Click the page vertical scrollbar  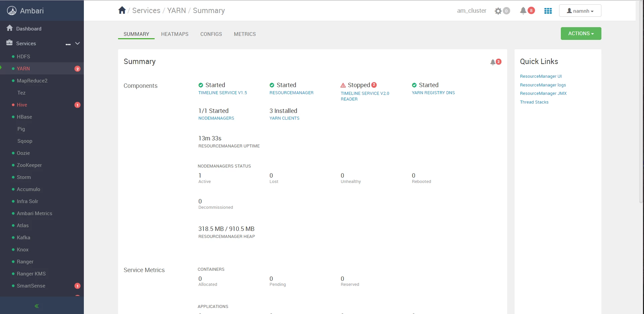641,101
